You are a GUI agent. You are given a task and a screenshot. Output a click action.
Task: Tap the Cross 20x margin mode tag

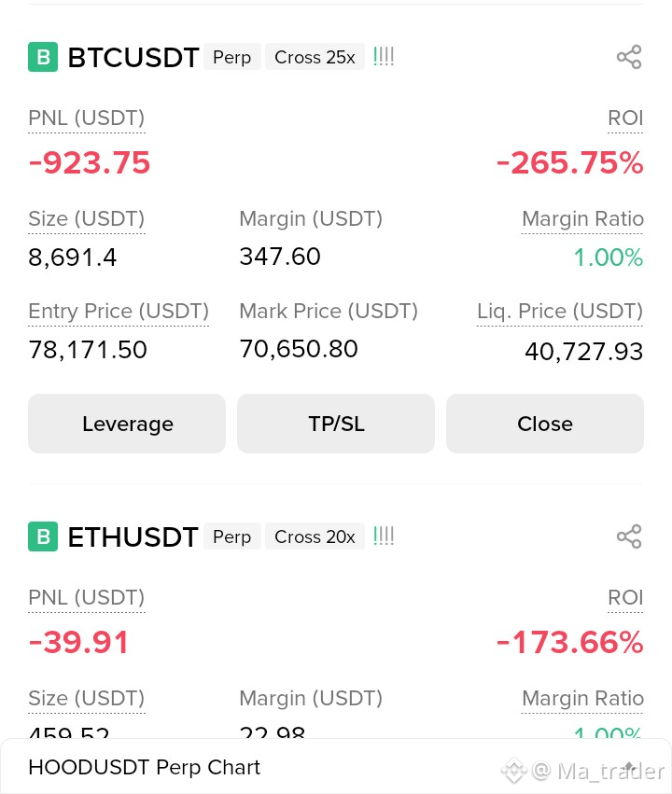point(315,536)
